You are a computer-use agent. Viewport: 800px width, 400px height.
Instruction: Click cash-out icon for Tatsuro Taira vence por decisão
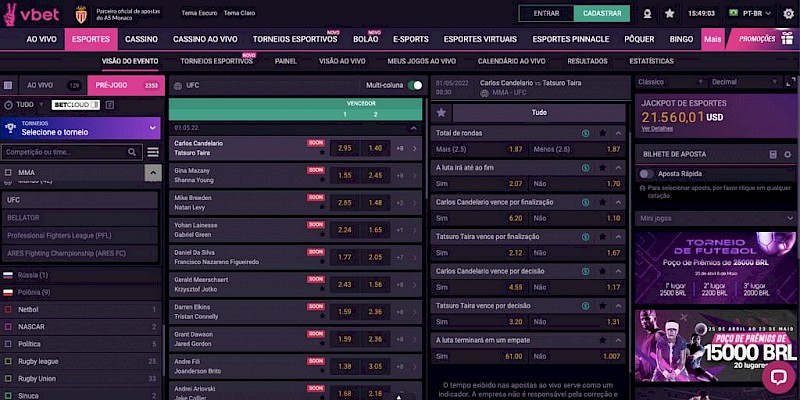586,306
